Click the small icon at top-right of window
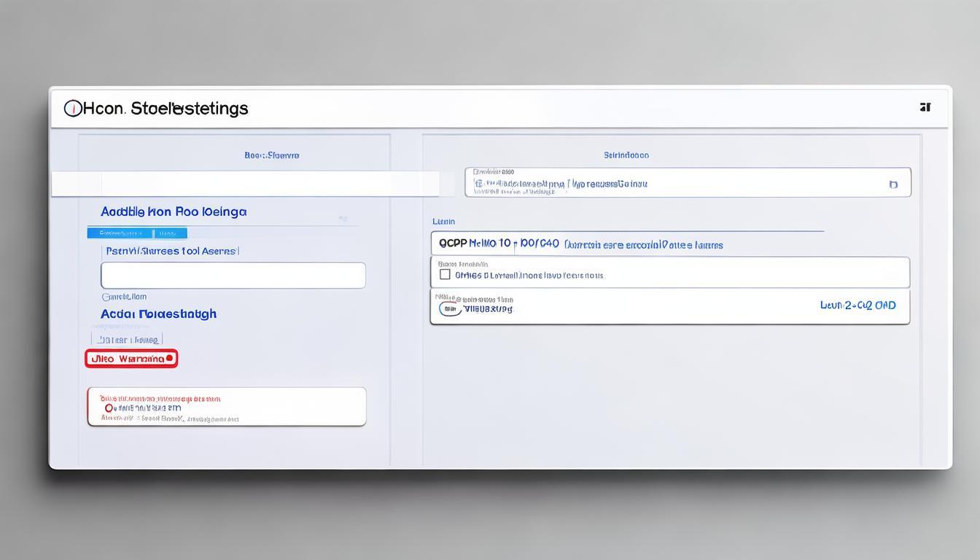This screenshot has width=980, height=560. coord(925,107)
